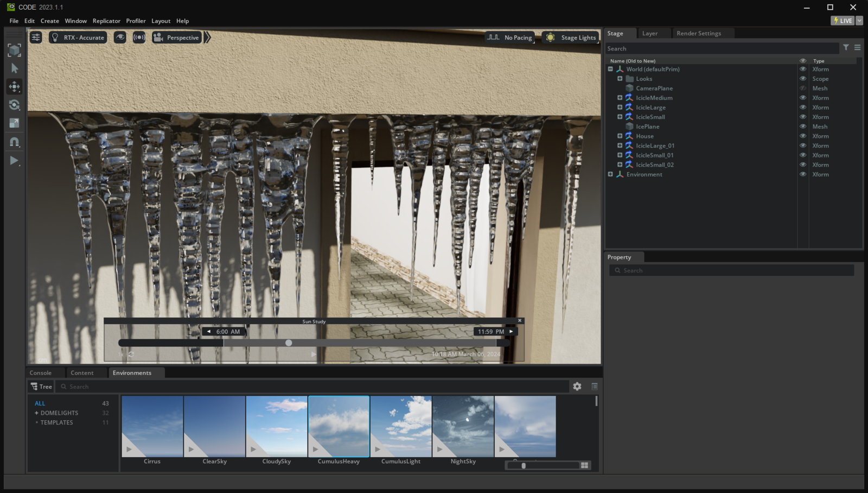The image size is (868, 493).
Task: Open viewport settings sliders icon
Action: [36, 37]
